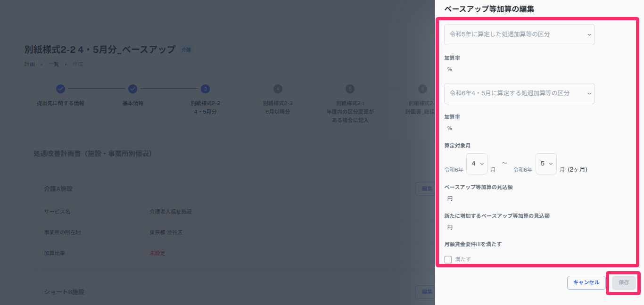Click the ショートB施設 card title
644x305 pixels.
(x=64, y=292)
